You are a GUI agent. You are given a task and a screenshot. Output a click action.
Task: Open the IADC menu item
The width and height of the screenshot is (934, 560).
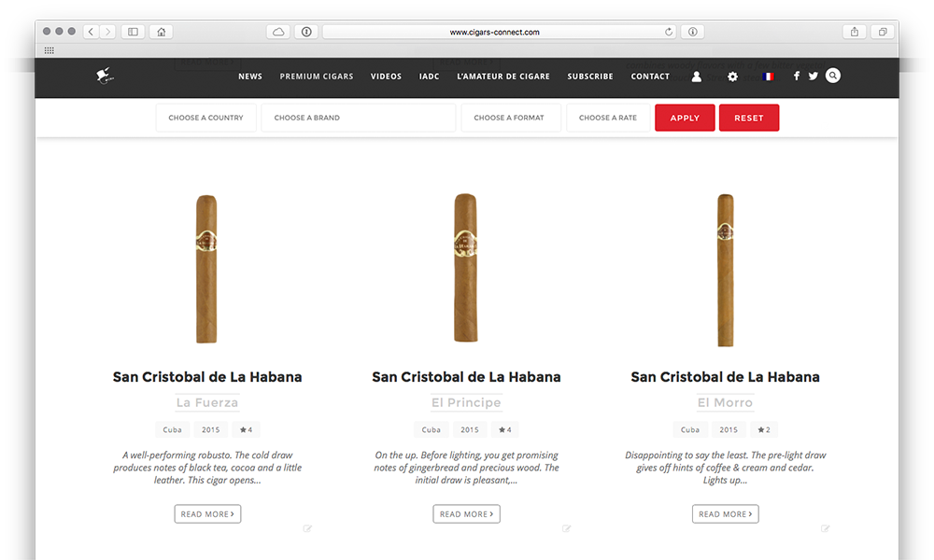point(429,77)
